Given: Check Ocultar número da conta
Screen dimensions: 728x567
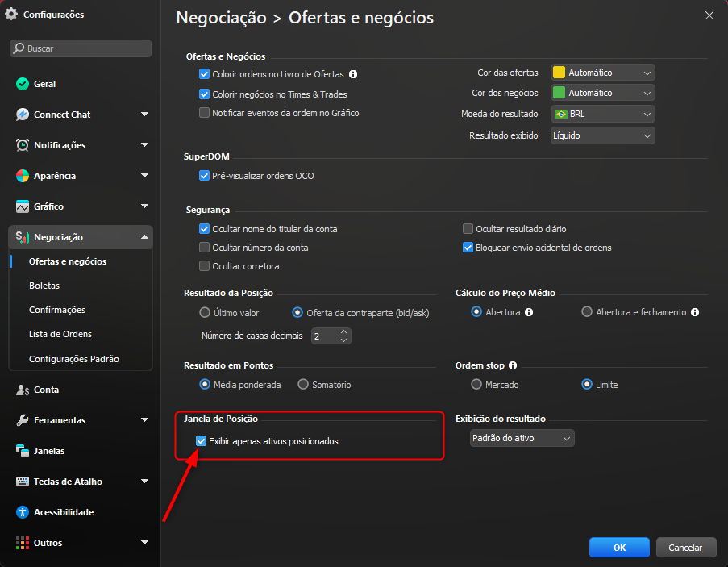Looking at the screenshot, I should point(204,248).
